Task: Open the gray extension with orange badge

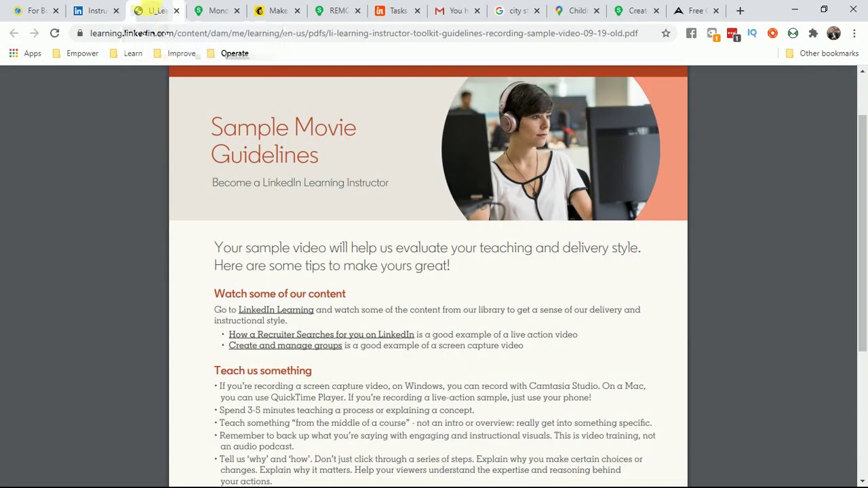Action: pos(712,33)
